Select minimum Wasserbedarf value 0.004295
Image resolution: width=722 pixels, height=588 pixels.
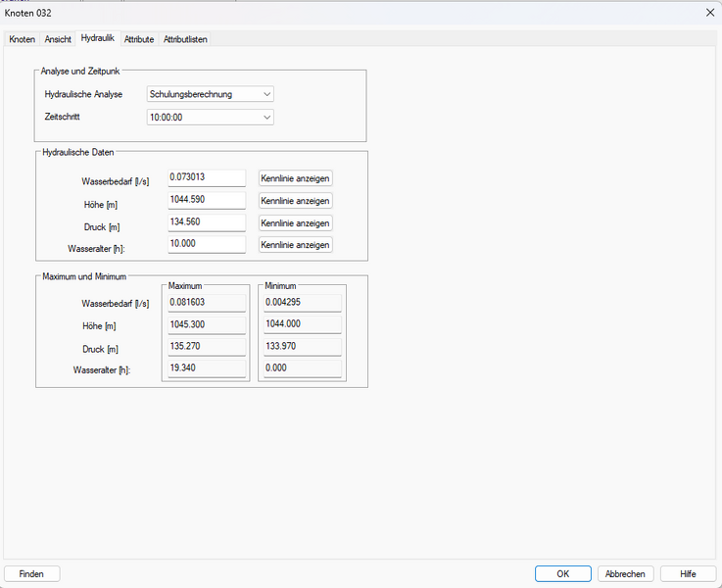[x=303, y=303]
